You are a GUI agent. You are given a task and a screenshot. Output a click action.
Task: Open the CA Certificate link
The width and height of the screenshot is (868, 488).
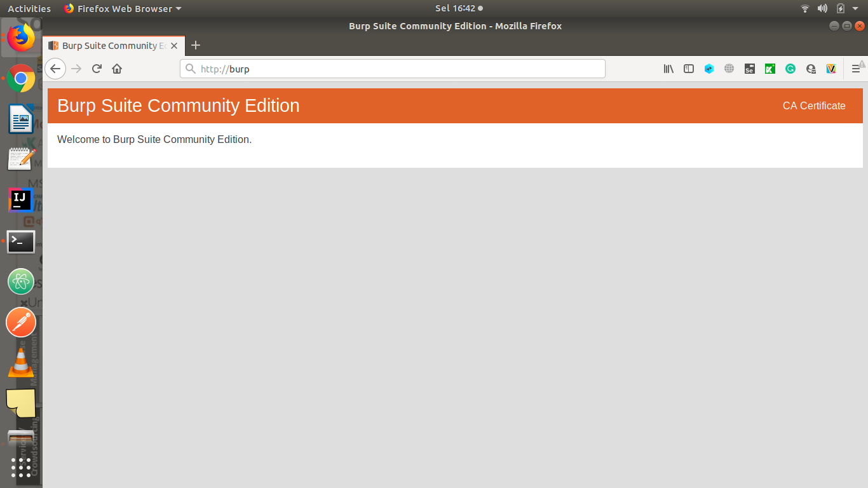coord(814,106)
